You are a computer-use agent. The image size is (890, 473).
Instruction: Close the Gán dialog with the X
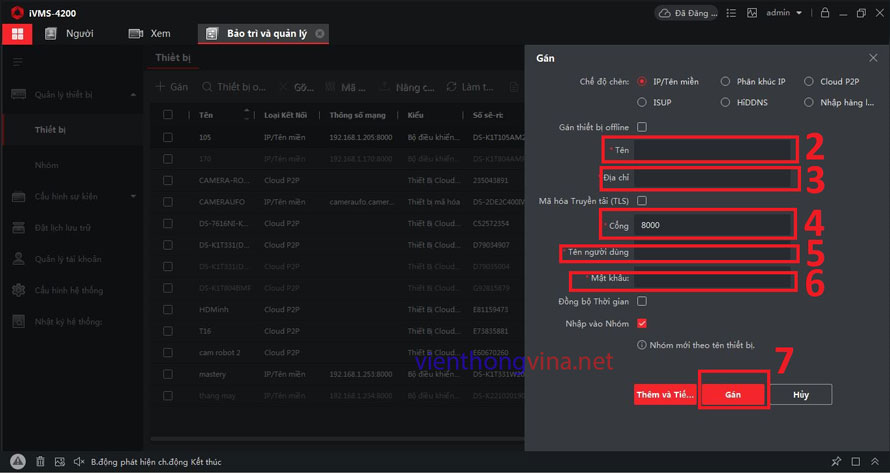(x=872, y=59)
